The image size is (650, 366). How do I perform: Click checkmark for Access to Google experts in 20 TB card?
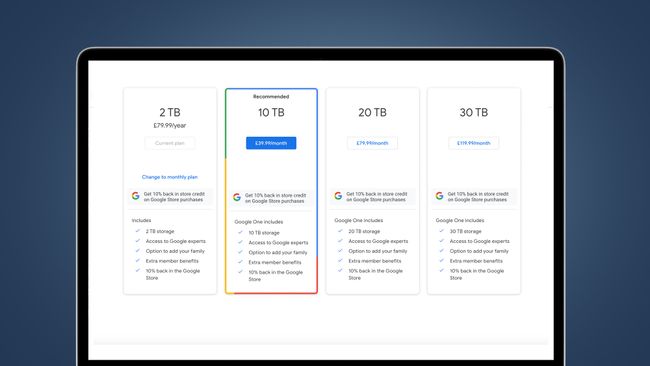pos(340,241)
